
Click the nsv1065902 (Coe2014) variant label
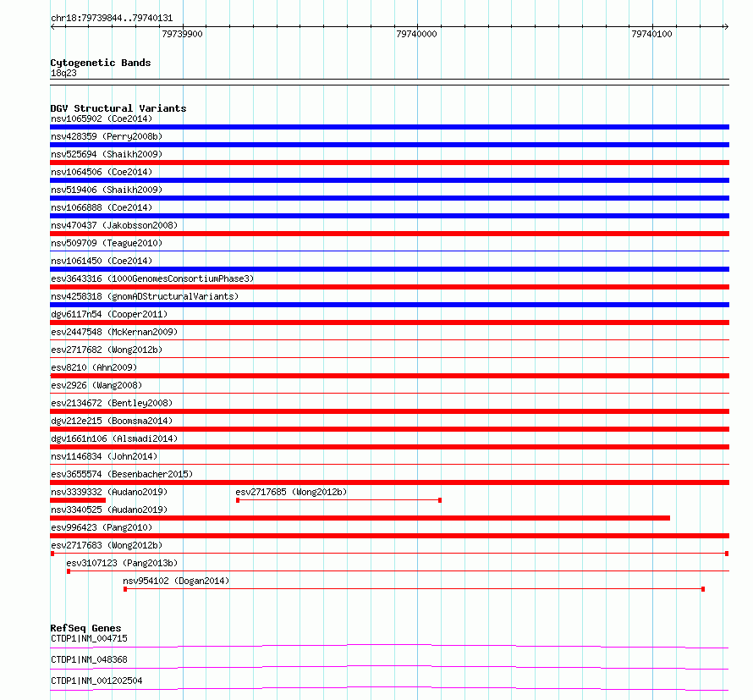[102, 119]
